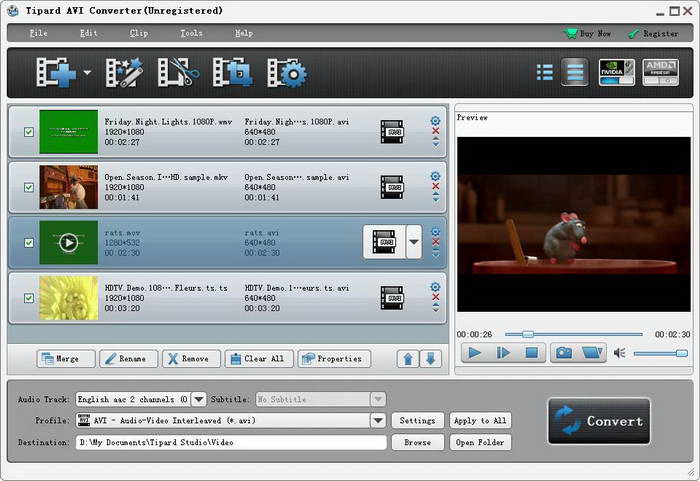Open the Tools menu
The width and height of the screenshot is (700, 481).
(x=191, y=33)
